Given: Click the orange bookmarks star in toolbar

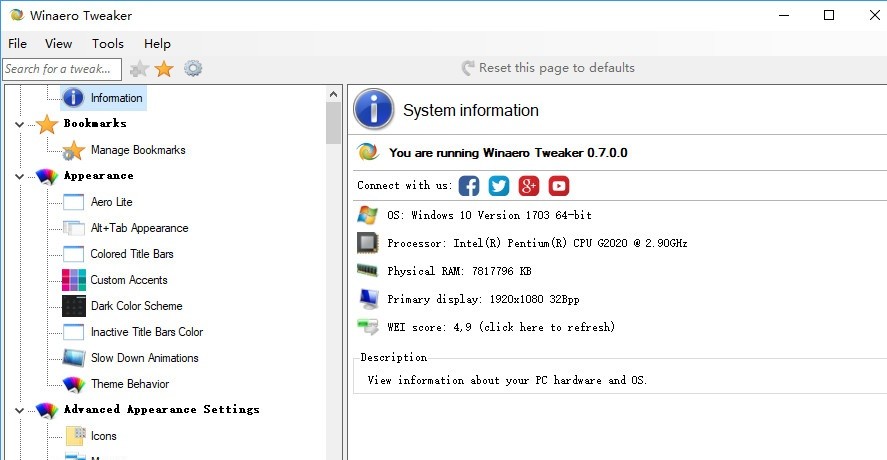Looking at the screenshot, I should coord(164,69).
